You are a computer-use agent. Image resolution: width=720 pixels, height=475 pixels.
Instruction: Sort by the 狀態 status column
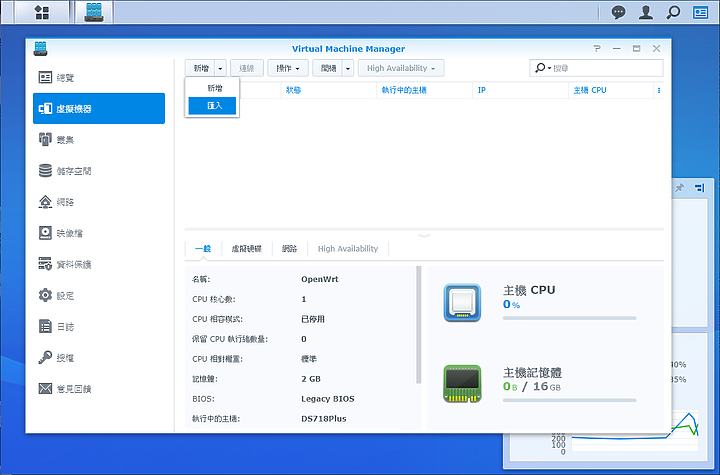pos(328,90)
